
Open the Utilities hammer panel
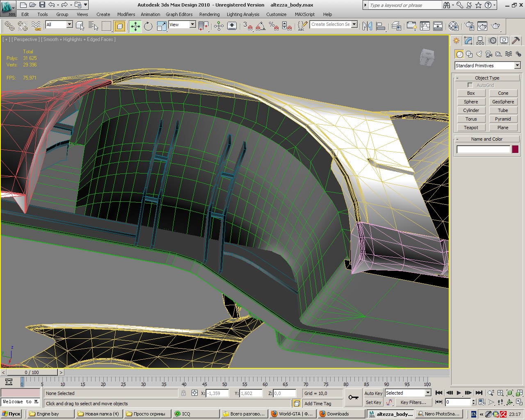pyautogui.click(x=516, y=41)
